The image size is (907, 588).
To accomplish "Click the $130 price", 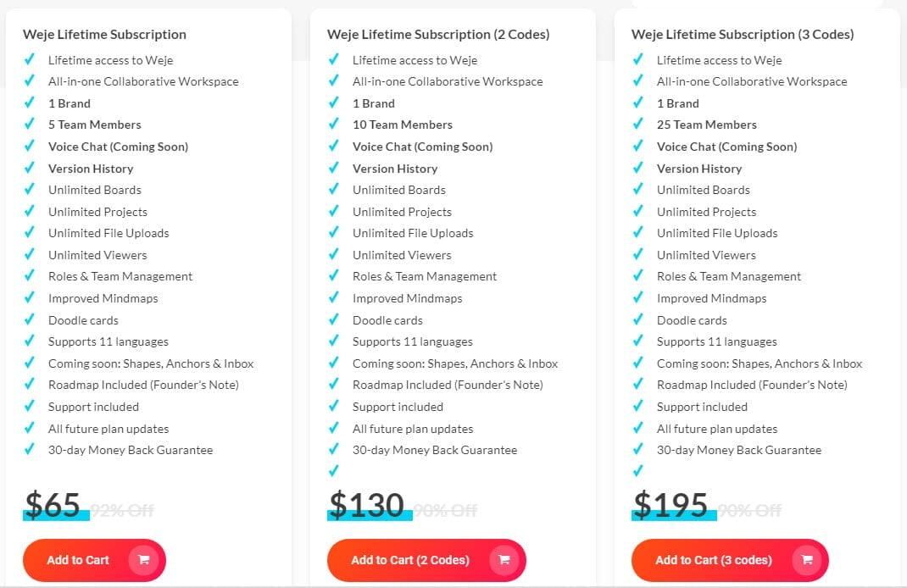I will [x=366, y=506].
